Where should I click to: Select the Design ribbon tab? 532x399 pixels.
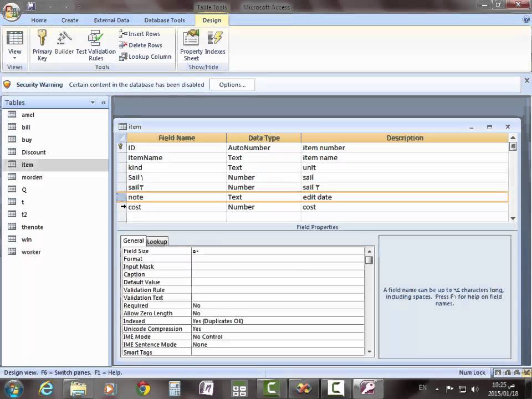pos(212,21)
